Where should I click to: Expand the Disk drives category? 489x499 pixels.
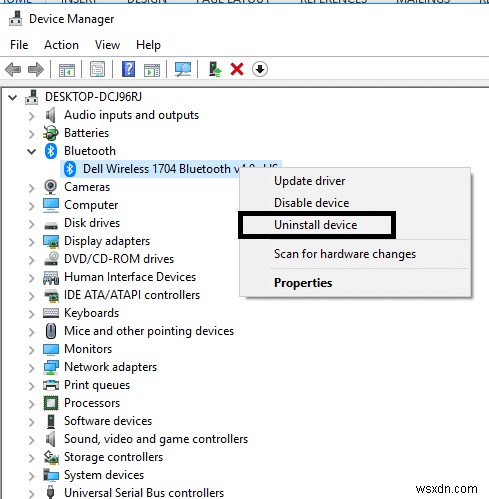coord(32,224)
